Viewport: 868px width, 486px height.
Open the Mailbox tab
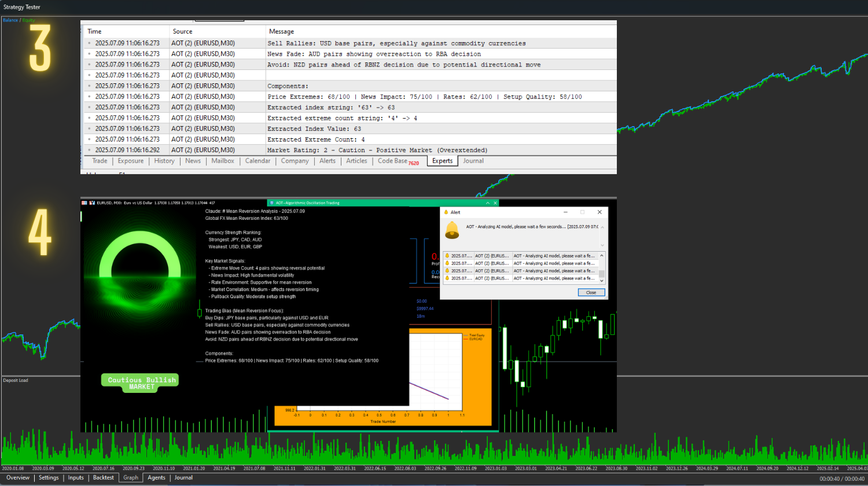(223, 161)
